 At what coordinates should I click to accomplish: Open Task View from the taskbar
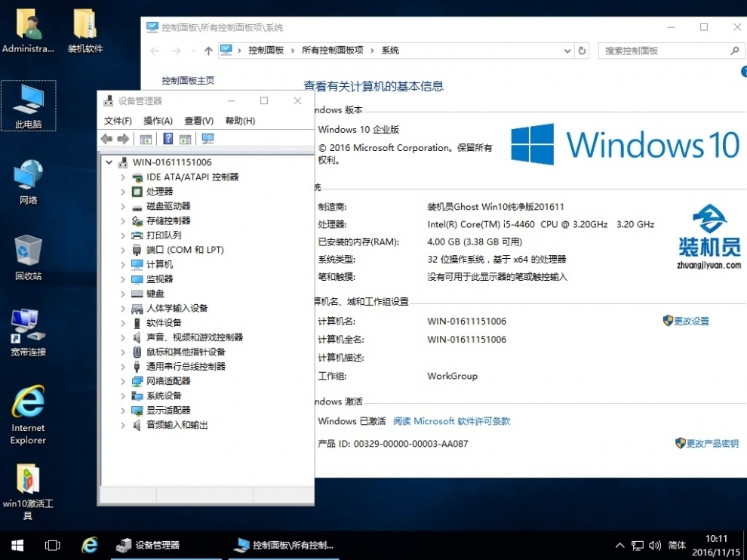pyautogui.click(x=52, y=545)
